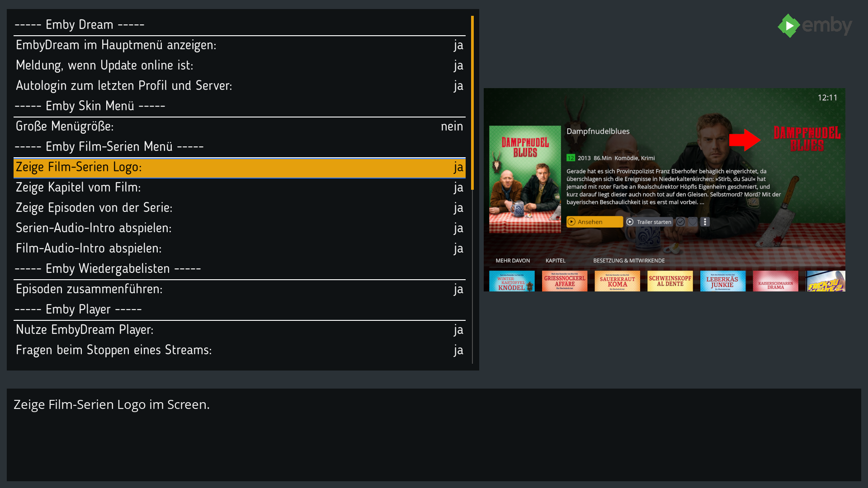The width and height of the screenshot is (868, 488).
Task: Open BESETZUNG & MITWIRKENDE tab
Action: point(629,261)
